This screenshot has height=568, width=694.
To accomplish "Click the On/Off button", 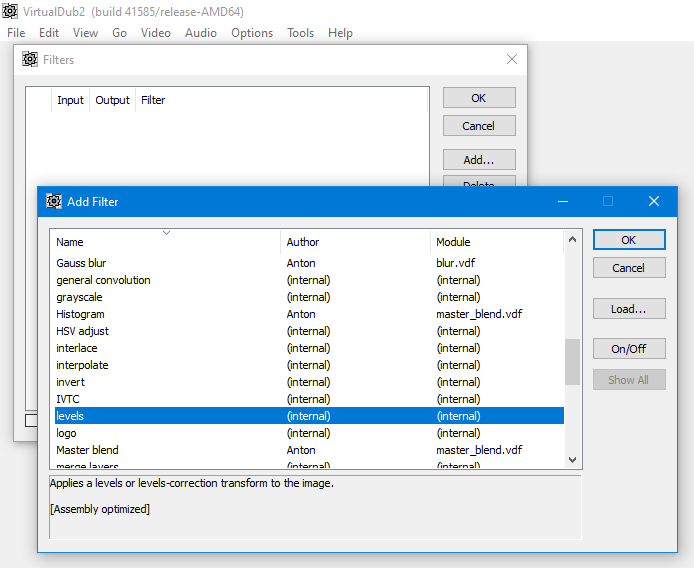I will [x=629, y=349].
